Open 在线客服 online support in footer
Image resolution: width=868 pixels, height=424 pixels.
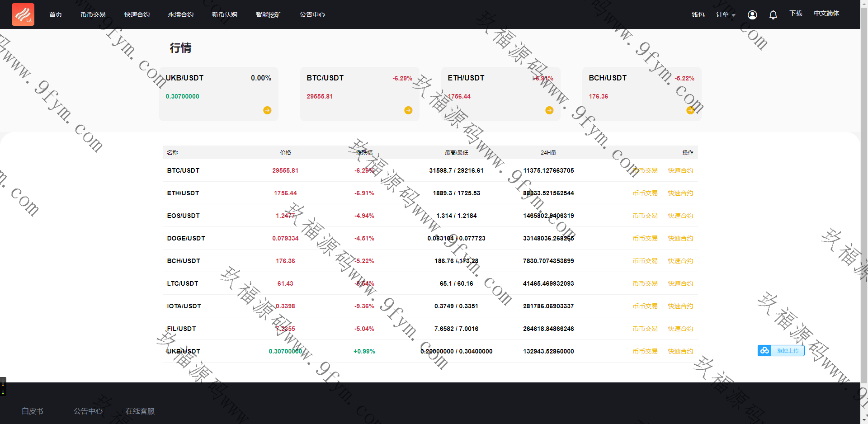(140, 411)
